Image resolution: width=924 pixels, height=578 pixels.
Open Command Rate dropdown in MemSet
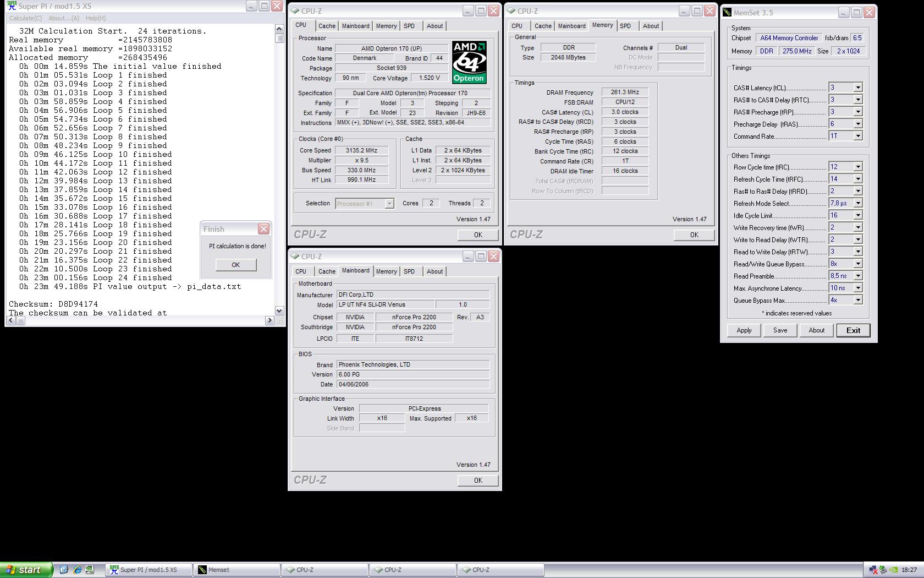pos(857,136)
